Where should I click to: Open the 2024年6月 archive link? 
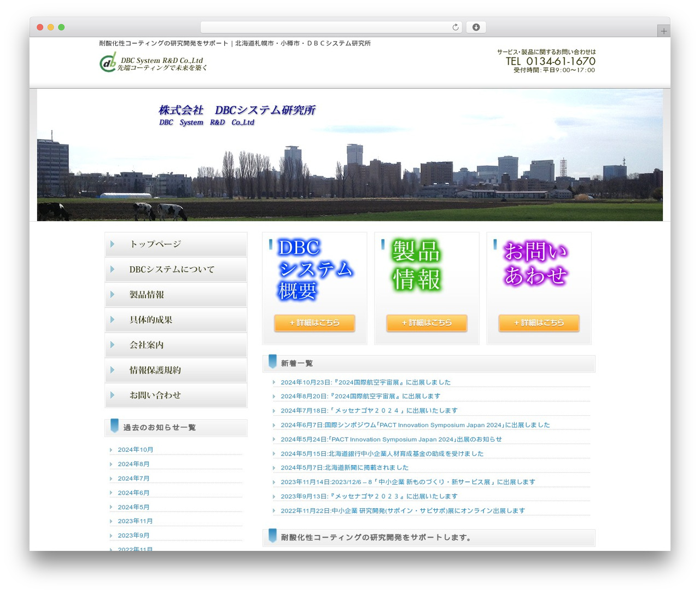pyautogui.click(x=133, y=493)
